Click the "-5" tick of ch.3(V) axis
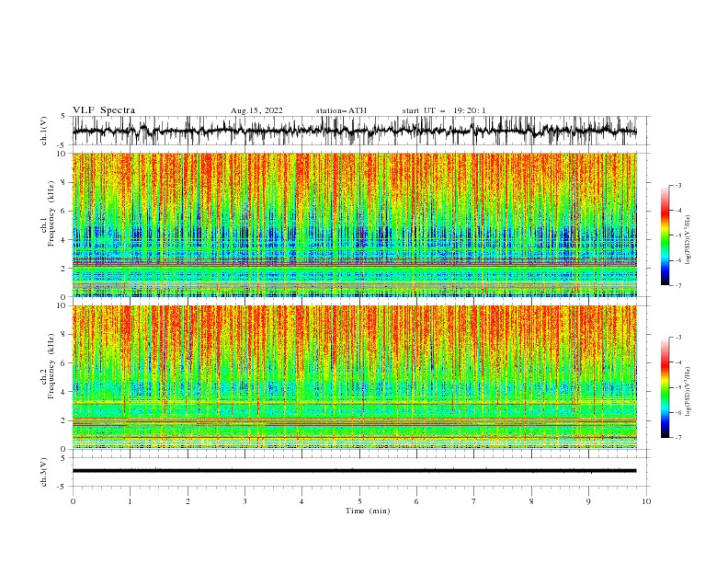 [x=63, y=487]
